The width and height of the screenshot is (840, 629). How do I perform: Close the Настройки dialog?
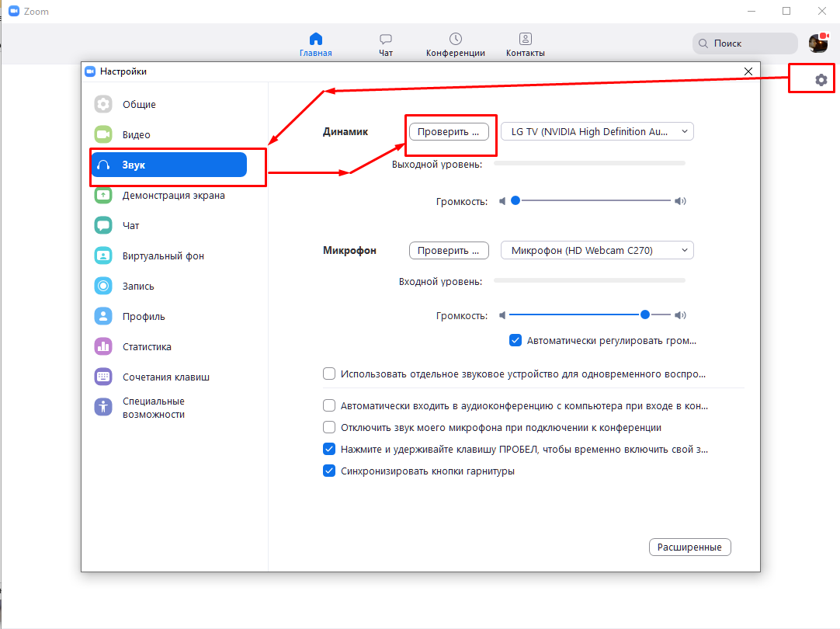[748, 71]
